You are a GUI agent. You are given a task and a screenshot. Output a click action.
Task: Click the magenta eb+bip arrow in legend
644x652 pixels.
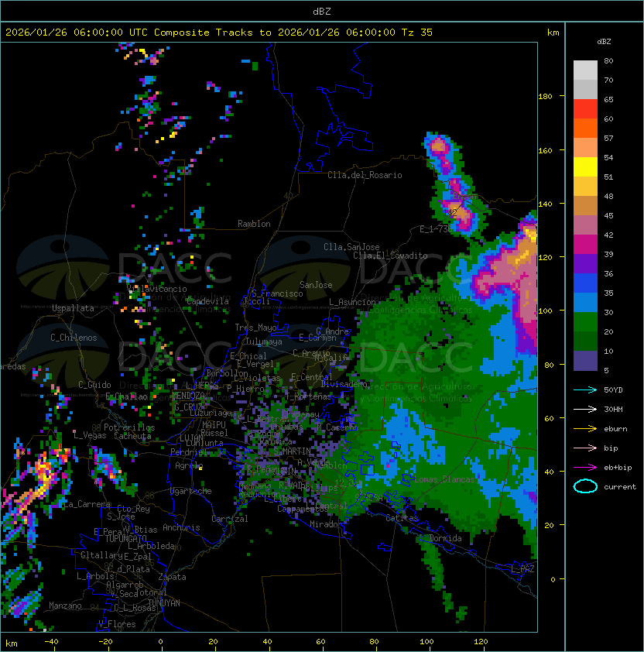point(585,468)
